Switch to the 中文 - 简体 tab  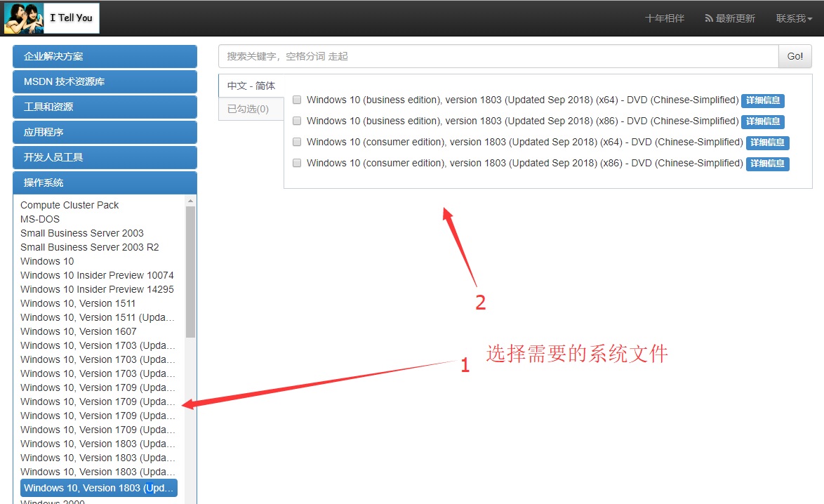pos(251,86)
